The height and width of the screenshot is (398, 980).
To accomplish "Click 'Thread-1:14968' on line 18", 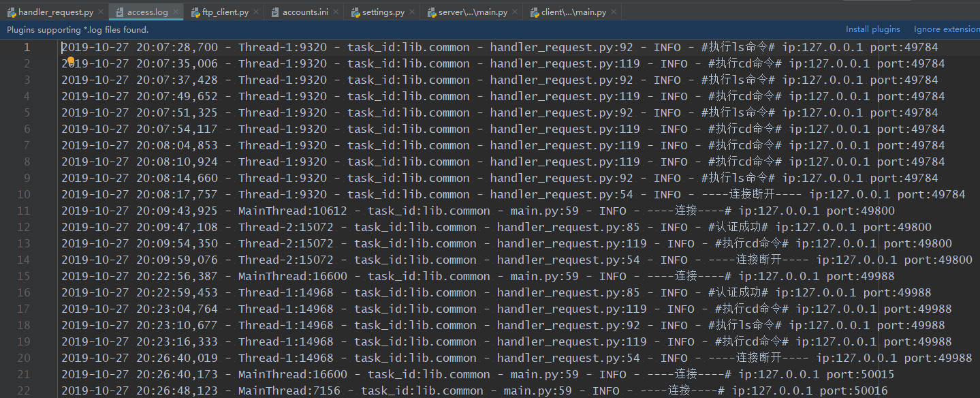I will (x=286, y=325).
